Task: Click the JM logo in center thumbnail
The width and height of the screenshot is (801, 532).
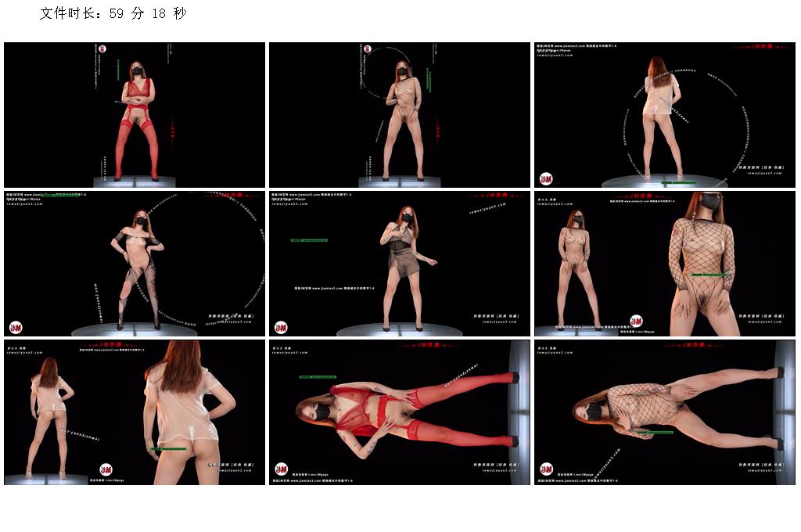Action: (281, 327)
